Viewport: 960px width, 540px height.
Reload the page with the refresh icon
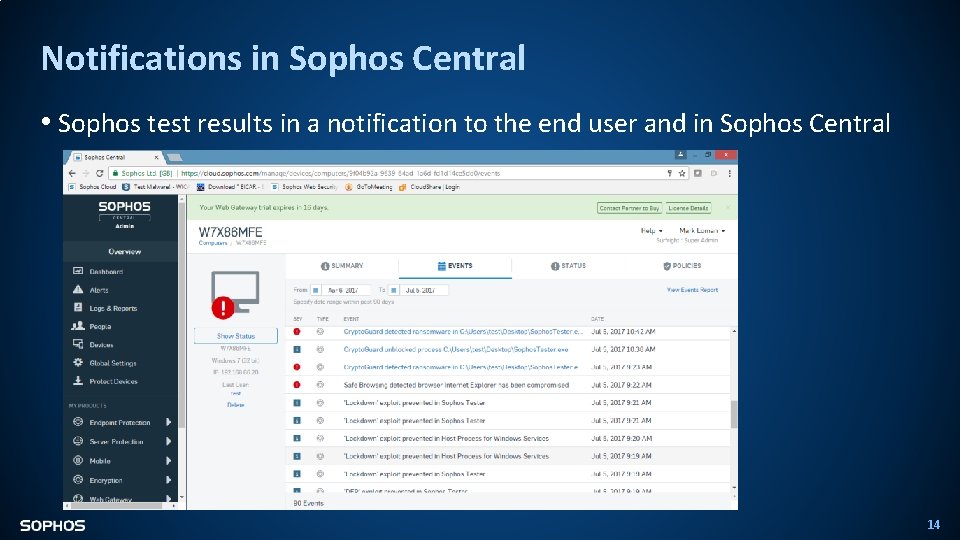pos(99,173)
